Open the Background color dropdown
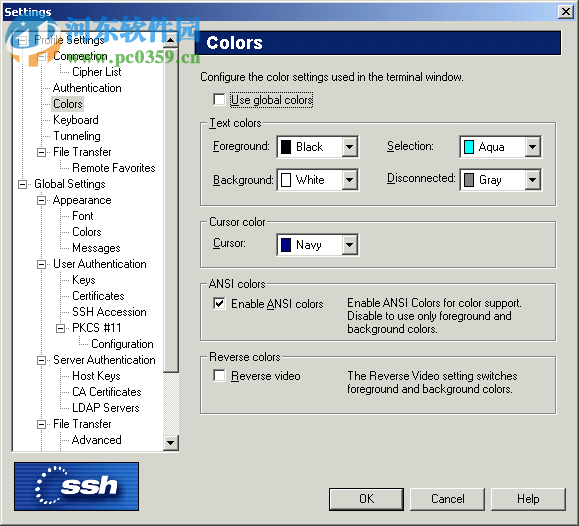Viewport: 579px width, 526px height. pyautogui.click(x=349, y=180)
